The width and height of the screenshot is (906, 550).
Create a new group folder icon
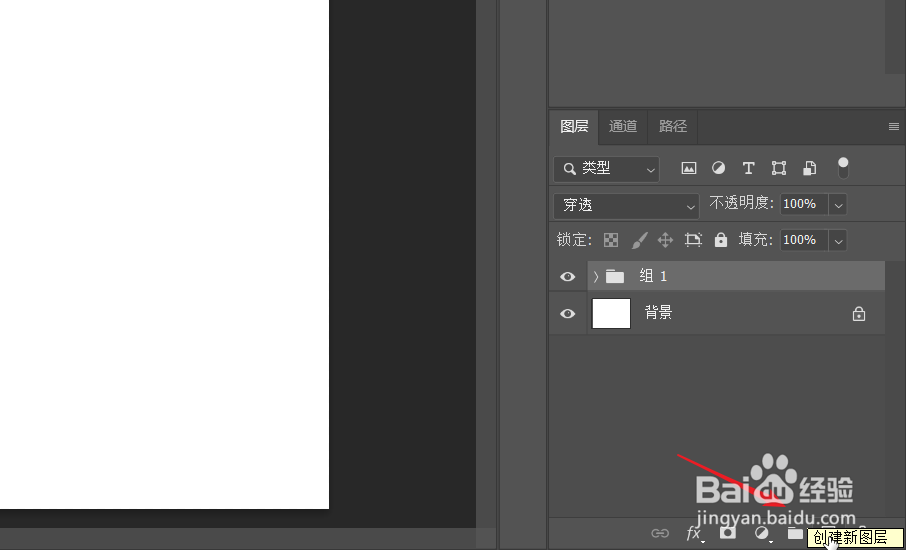click(x=795, y=533)
